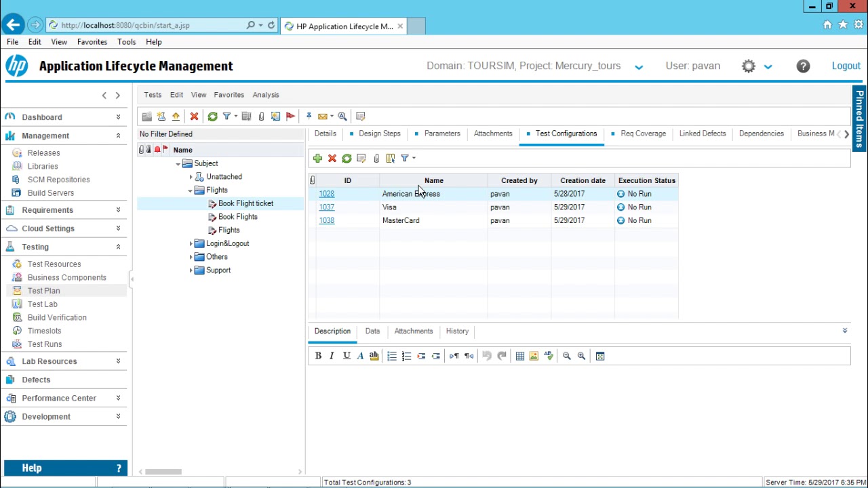Open the Tests menu

pos(153,95)
